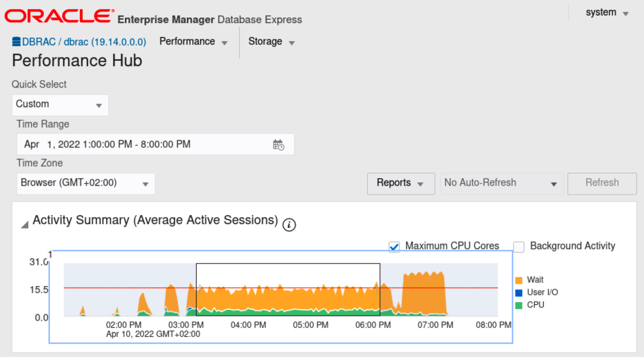Open the Time Zone Browser dropdown
The image size is (644, 357).
click(86, 183)
